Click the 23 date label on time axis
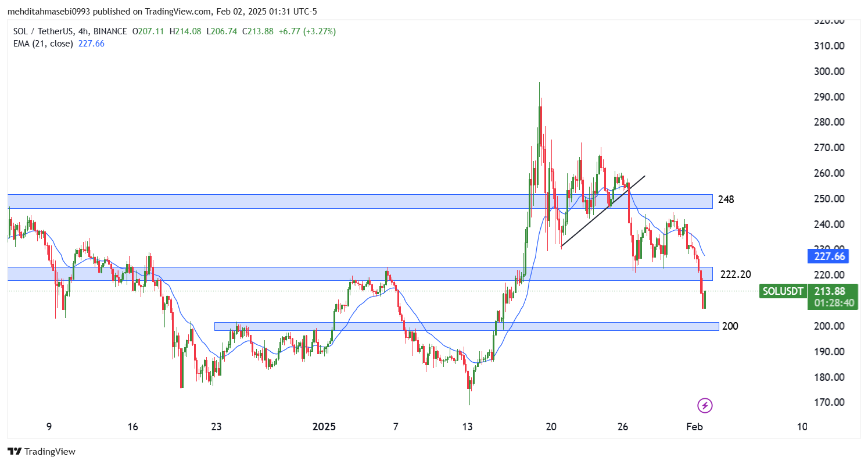868x464 pixels. click(217, 427)
